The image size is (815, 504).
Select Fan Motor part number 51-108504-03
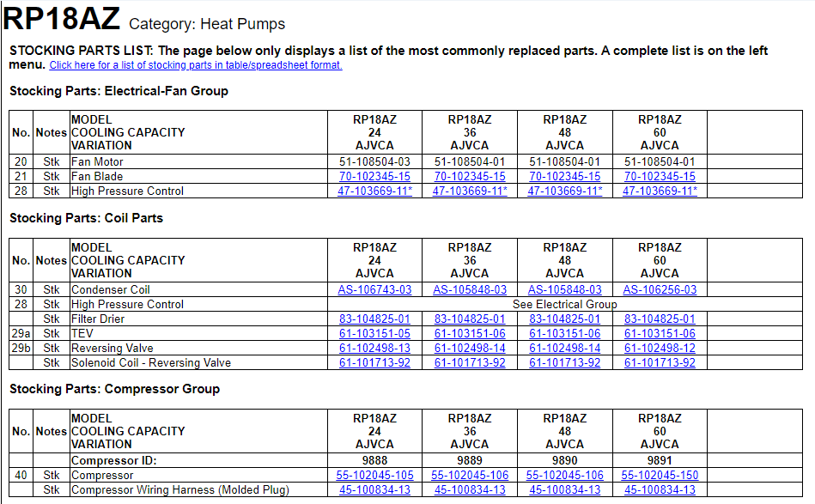(374, 161)
